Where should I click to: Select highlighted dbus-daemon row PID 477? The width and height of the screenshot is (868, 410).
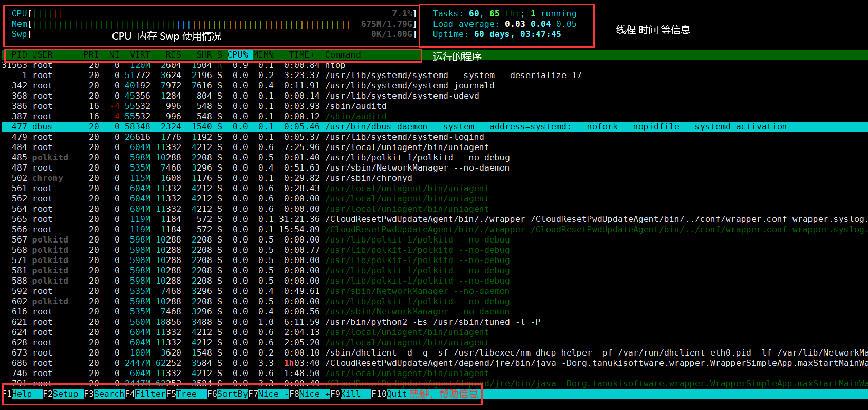pos(434,127)
